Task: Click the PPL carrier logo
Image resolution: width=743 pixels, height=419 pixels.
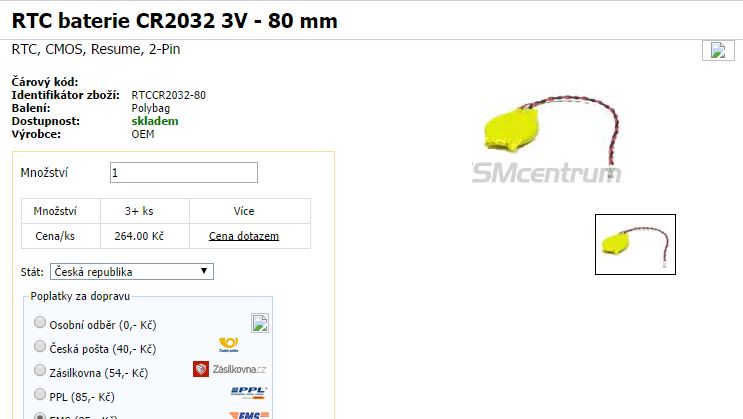Action: pos(249,392)
